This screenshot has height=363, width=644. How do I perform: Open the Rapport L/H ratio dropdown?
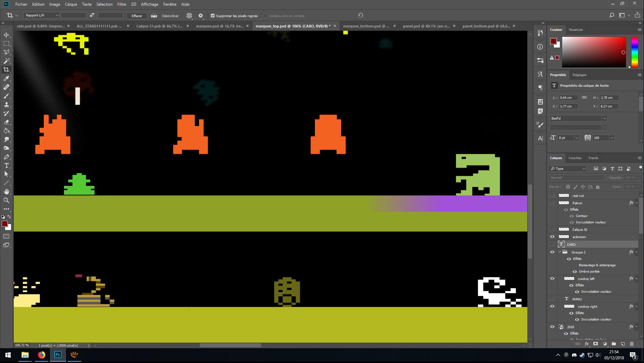(41, 15)
